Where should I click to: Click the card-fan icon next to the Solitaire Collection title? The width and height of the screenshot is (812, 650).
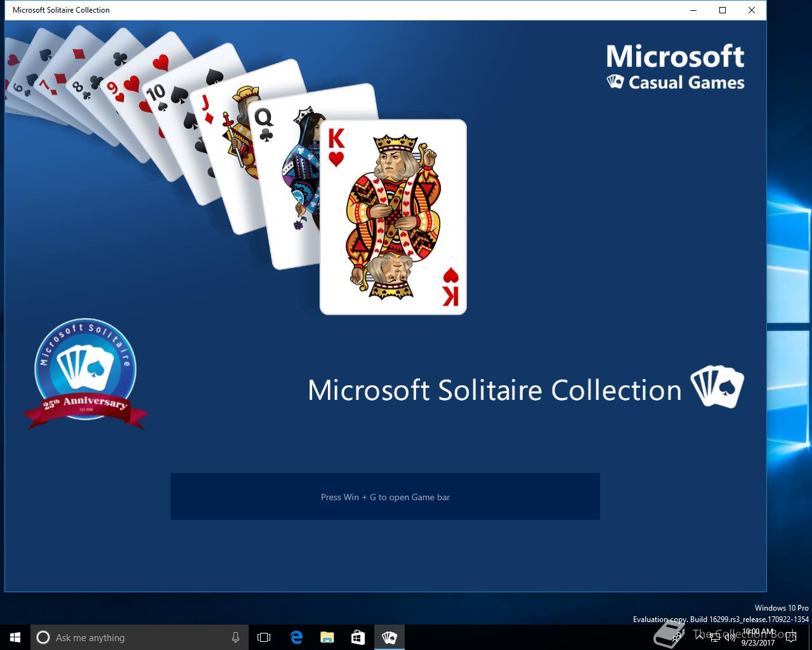717,387
